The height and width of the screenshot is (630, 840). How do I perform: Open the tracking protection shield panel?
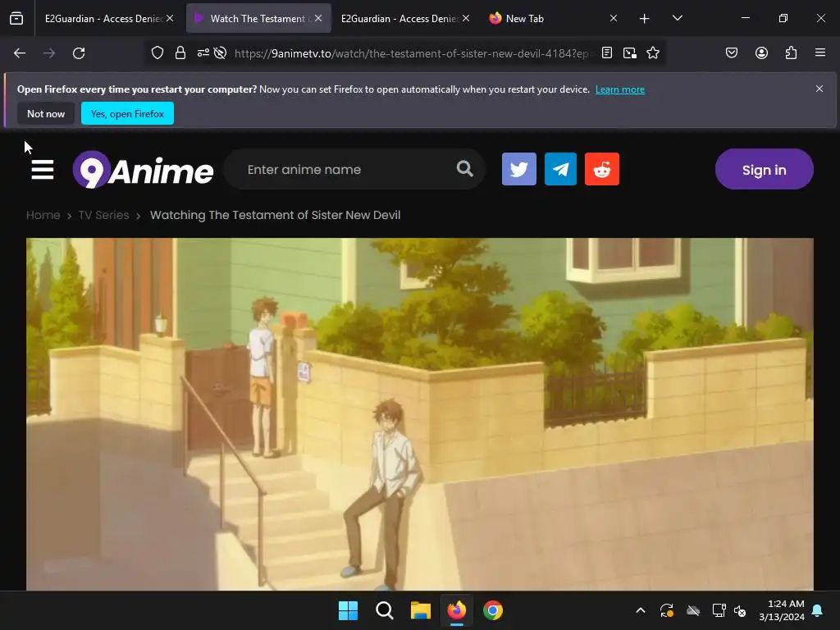click(x=157, y=53)
